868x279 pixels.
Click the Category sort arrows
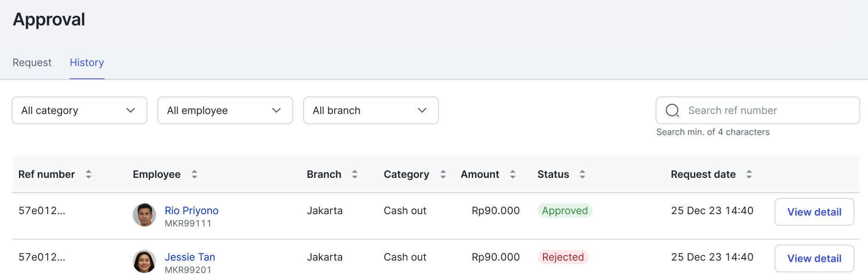tap(443, 174)
